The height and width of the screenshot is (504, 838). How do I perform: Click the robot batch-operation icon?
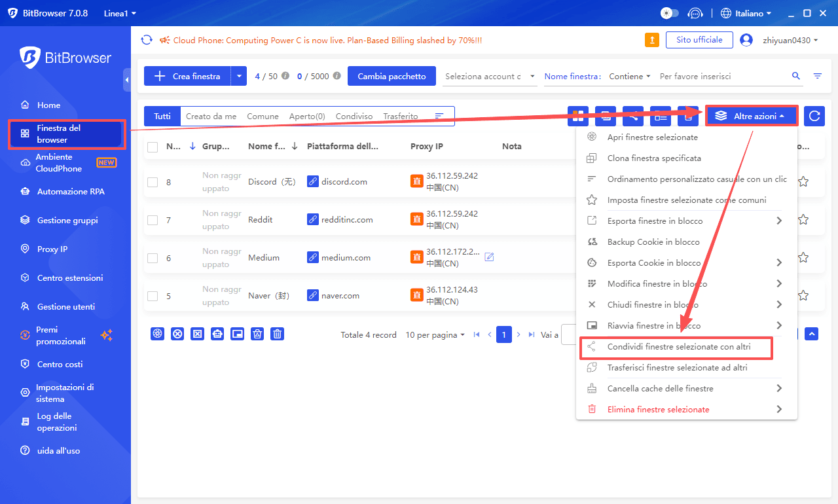coord(217,334)
